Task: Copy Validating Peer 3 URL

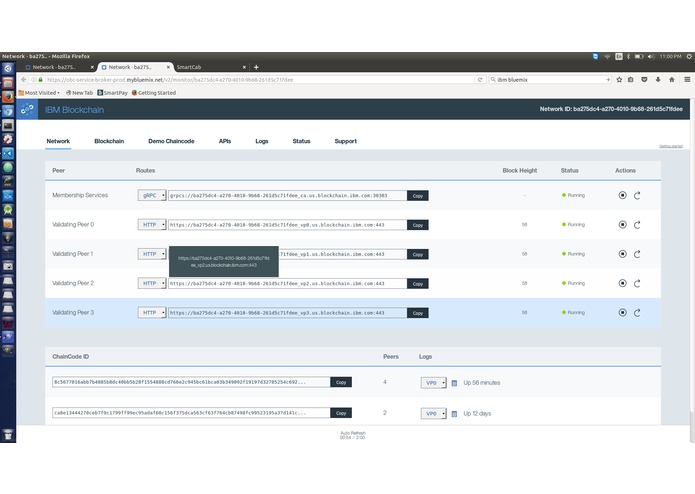Action: 418,313
